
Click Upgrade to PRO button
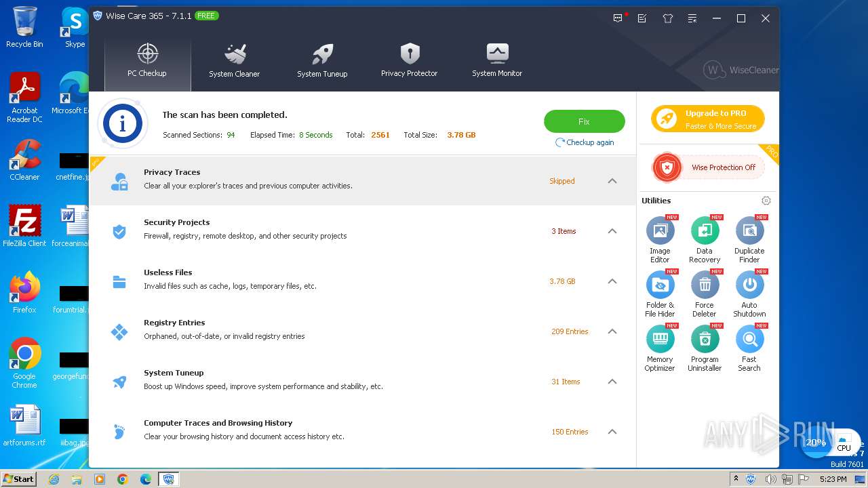(708, 119)
